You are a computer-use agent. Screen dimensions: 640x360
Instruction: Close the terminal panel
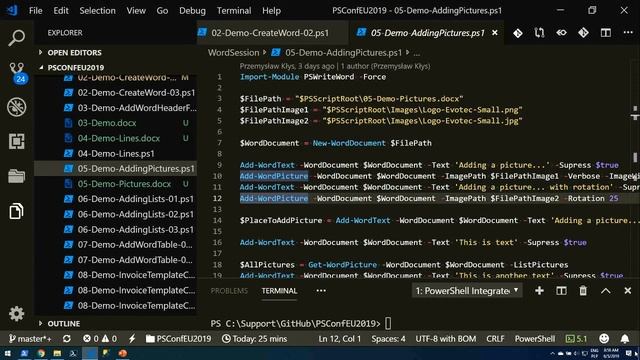(628, 291)
